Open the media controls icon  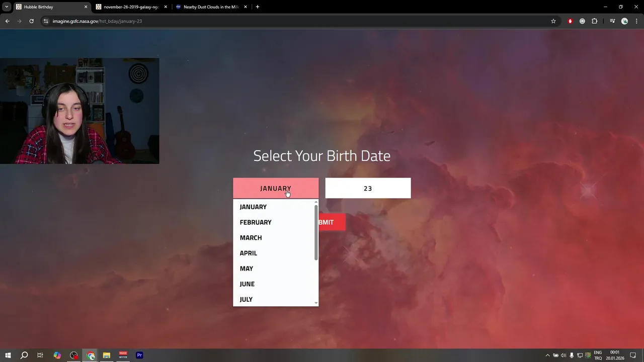tap(612, 21)
